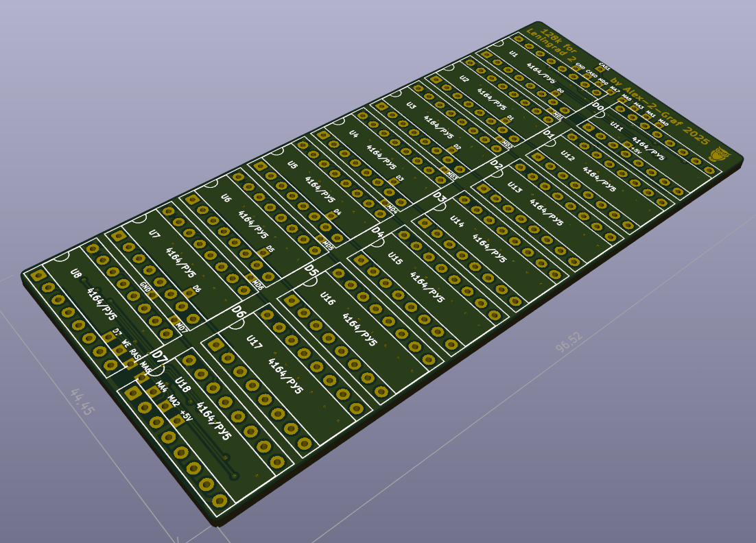
Task: Click the CAS1 solder pad
Action: coord(600,69)
